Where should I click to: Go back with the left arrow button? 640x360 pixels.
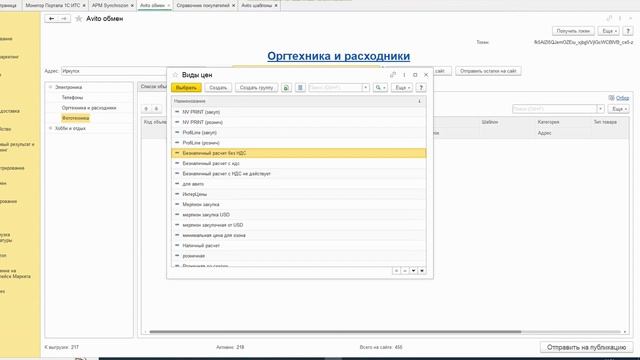click(x=51, y=18)
